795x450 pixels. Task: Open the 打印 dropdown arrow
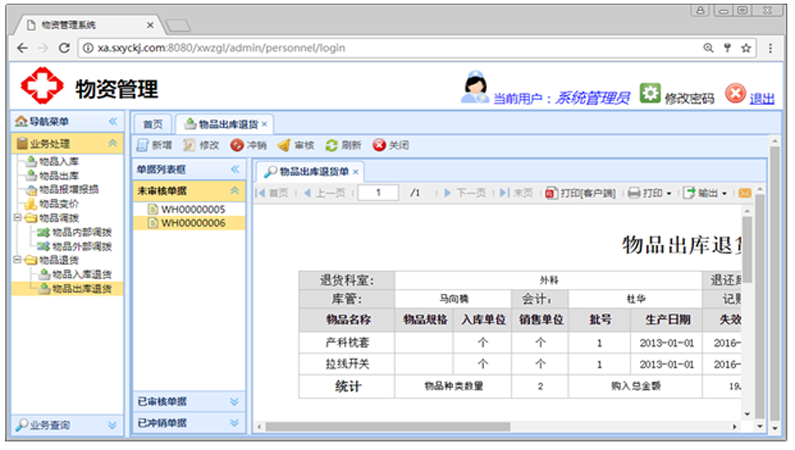point(669,193)
